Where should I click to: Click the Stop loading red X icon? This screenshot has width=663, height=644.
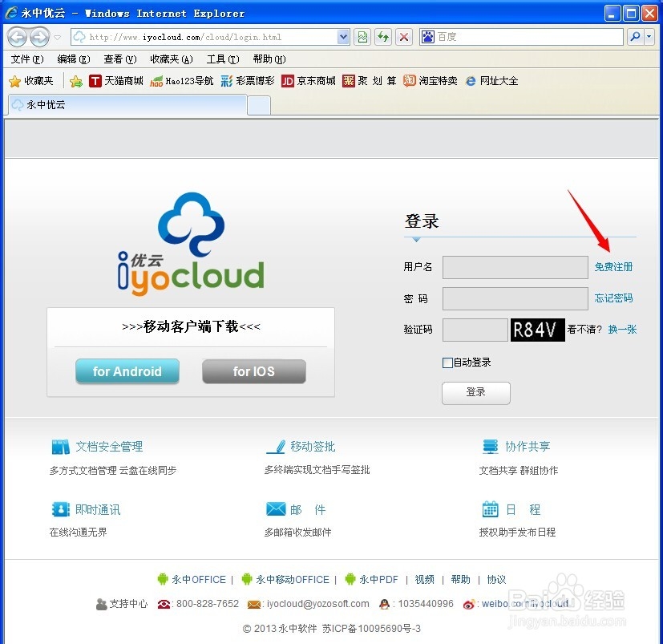point(404,37)
